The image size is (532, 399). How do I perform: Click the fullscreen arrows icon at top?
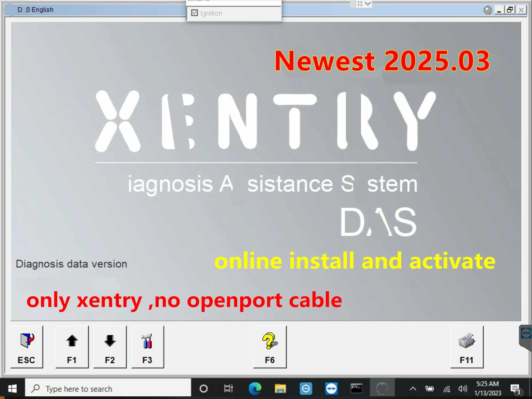pyautogui.click(x=360, y=4)
